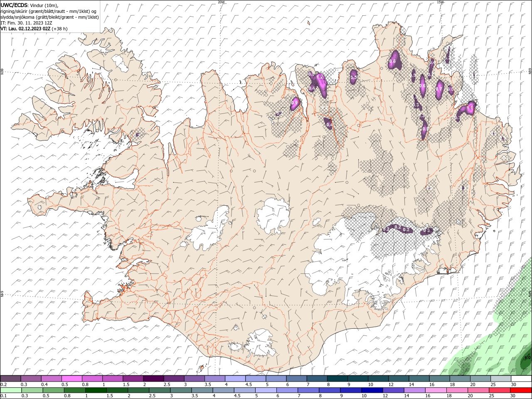Click the "UWC/ECDS" title text
Screen dimensions: 532x399
14,5
